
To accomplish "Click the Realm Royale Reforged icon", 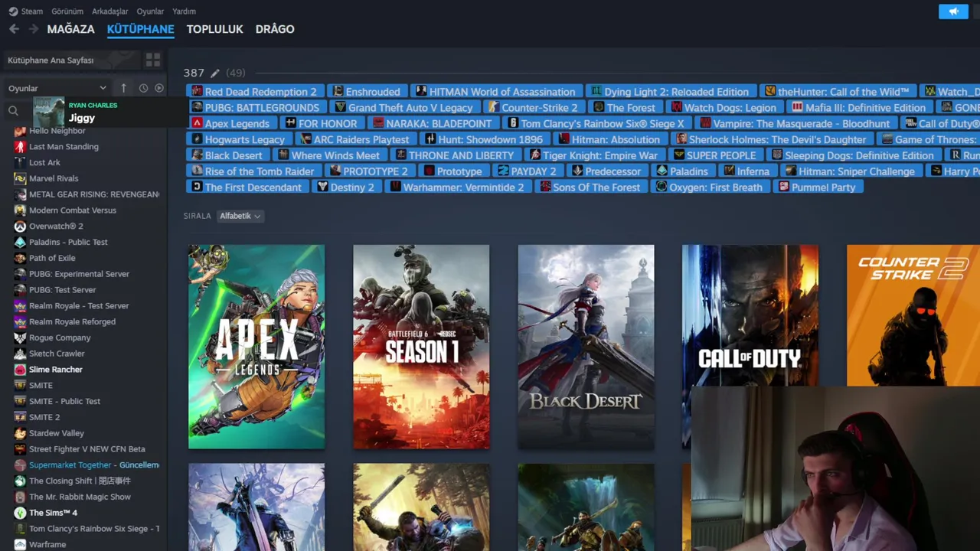I will [20, 322].
